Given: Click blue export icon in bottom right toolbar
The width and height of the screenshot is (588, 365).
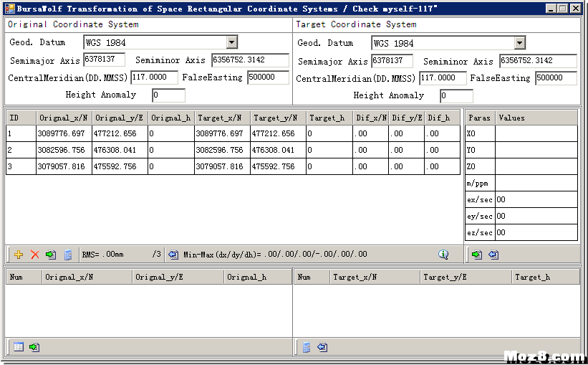Looking at the screenshot, I should click(x=322, y=347).
